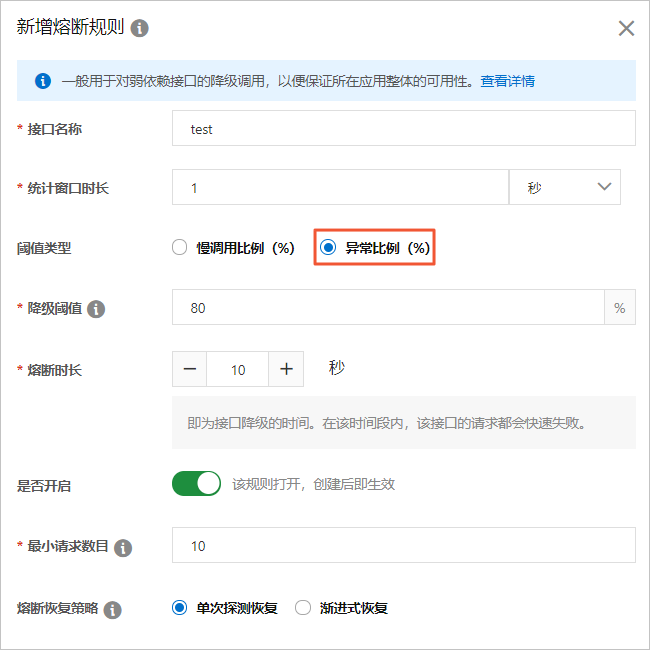650x650 pixels.
Task: Click the 最小请求数目 input field
Action: point(404,545)
